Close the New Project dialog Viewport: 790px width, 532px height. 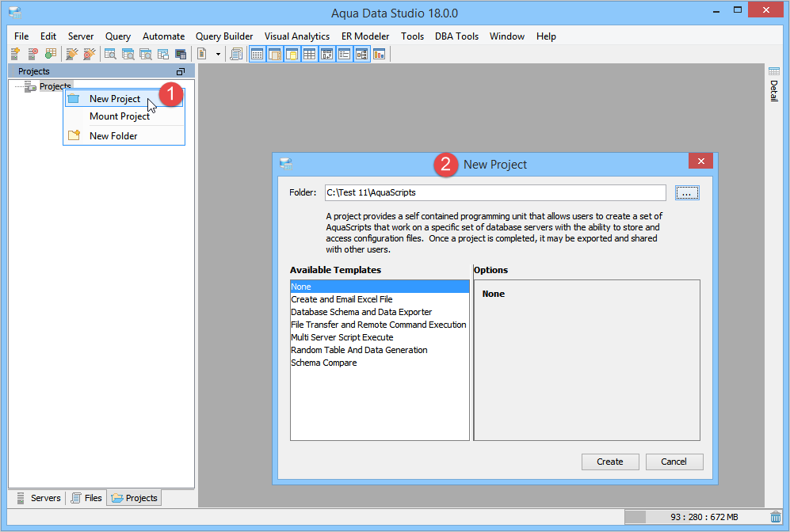click(700, 161)
